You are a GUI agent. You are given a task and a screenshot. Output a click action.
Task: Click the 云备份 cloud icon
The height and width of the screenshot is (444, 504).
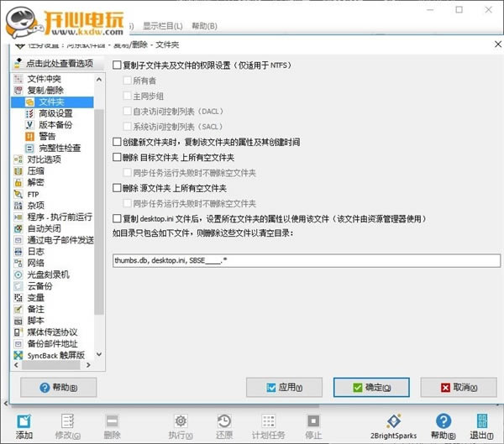point(18,286)
